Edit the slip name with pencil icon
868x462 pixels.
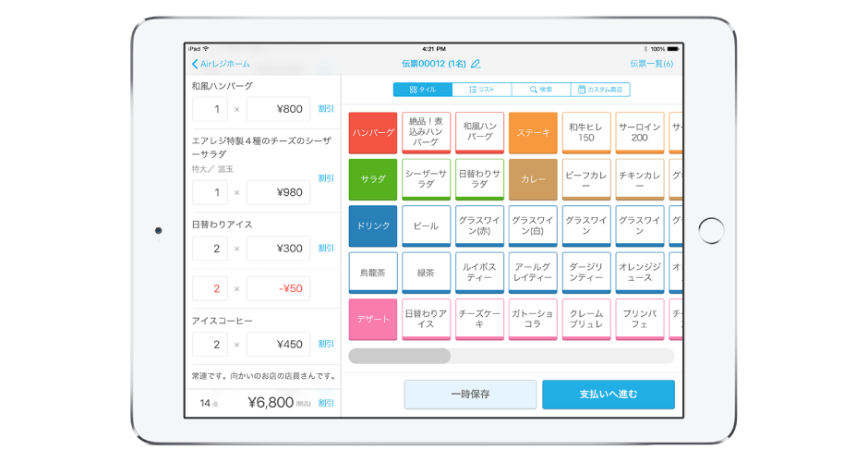click(476, 64)
